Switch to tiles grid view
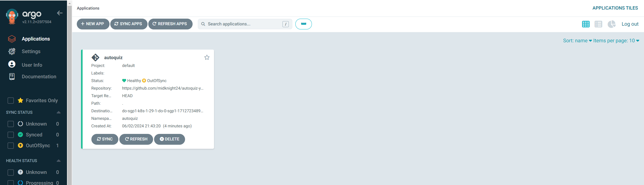This screenshot has height=185, width=644. tap(586, 24)
